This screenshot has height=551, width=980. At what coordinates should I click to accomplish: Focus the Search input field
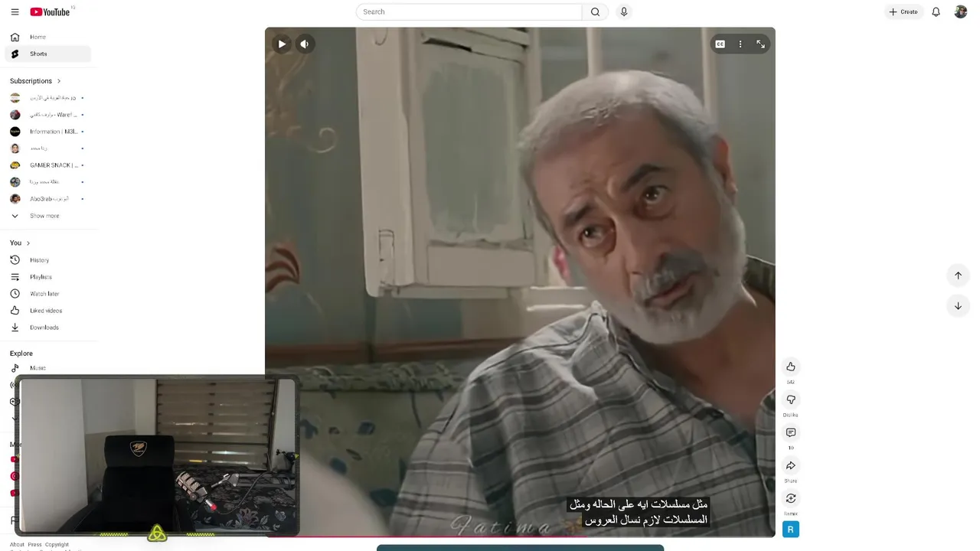tap(469, 11)
